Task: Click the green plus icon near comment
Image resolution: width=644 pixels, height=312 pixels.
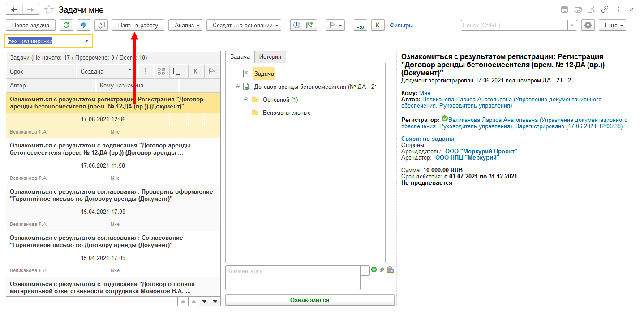Action: (x=374, y=269)
